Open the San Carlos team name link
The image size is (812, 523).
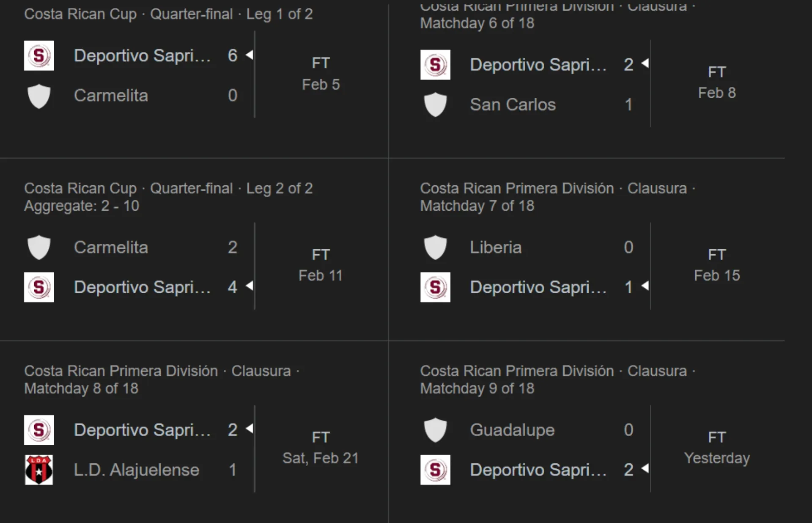[513, 105]
